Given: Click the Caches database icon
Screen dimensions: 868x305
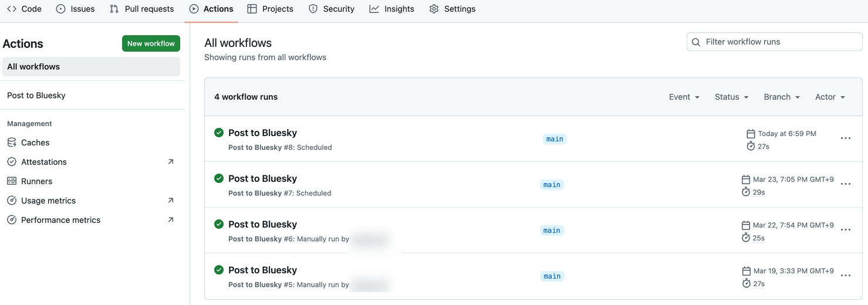Looking at the screenshot, I should tap(12, 143).
